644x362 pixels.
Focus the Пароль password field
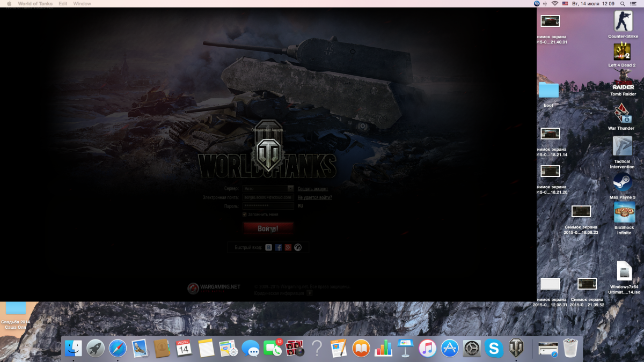[268, 206]
